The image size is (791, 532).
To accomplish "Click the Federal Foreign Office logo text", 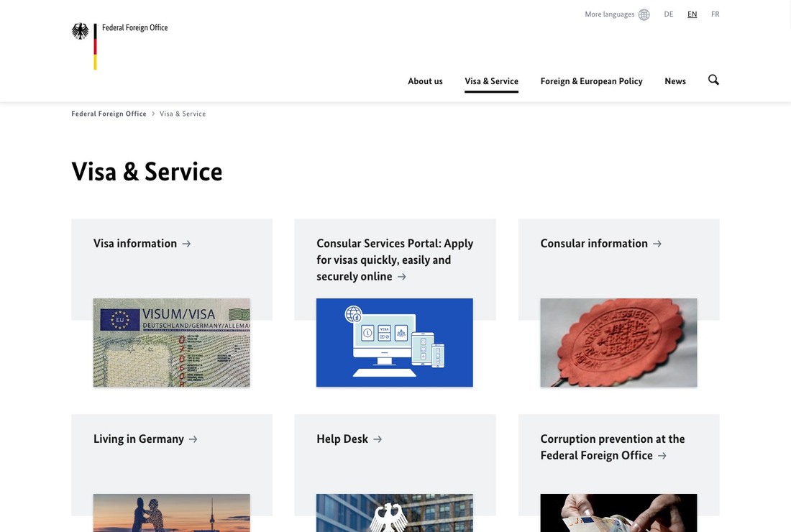I will (134, 28).
